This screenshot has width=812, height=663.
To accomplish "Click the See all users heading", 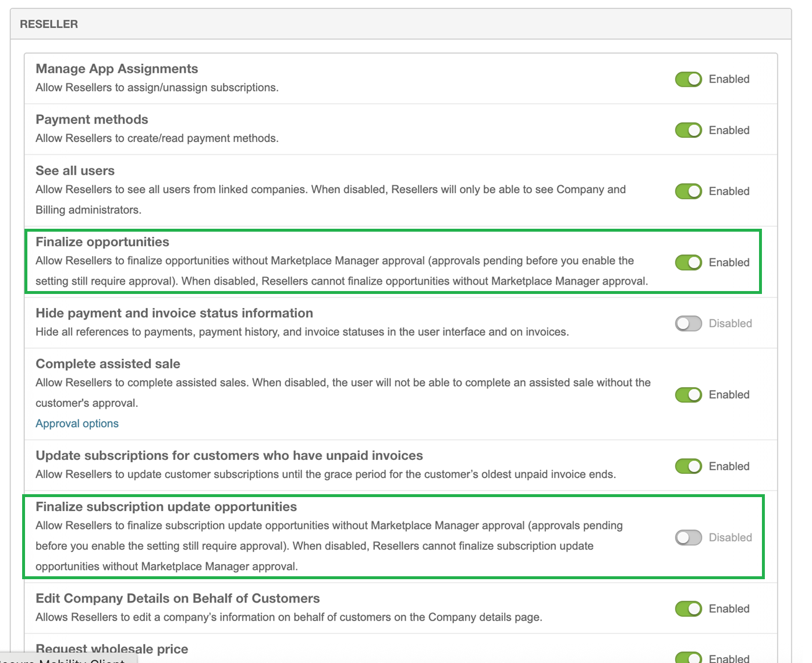I will click(x=75, y=171).
